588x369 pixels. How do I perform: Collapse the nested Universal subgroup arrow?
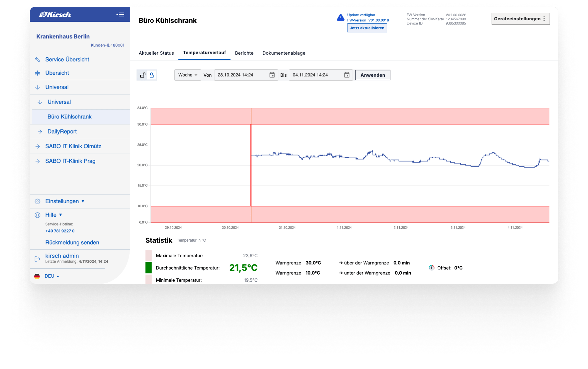click(x=40, y=102)
